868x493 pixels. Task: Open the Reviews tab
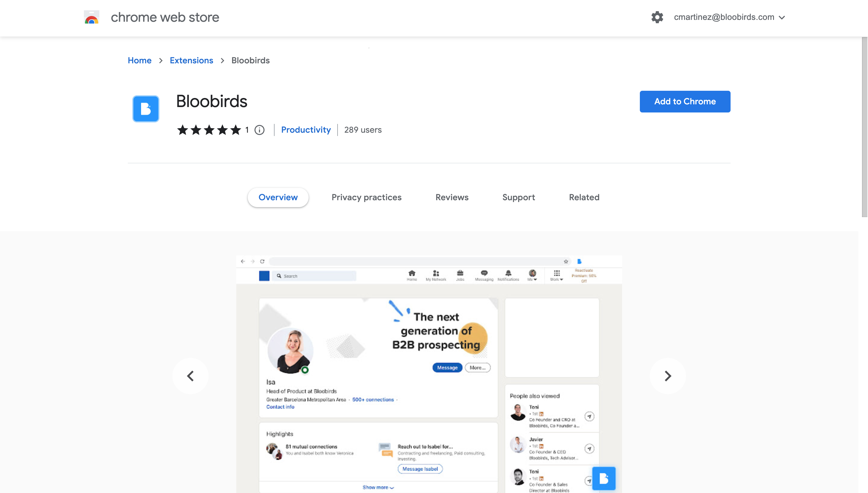coord(452,198)
